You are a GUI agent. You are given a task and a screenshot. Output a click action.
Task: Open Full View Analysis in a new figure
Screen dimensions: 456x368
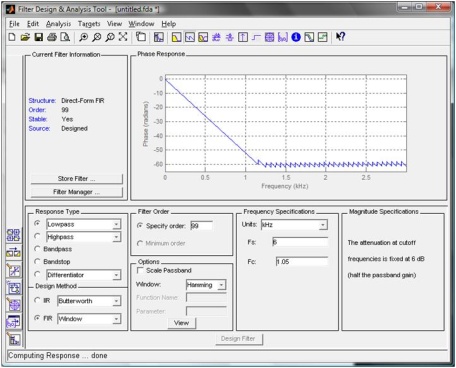[141, 37]
